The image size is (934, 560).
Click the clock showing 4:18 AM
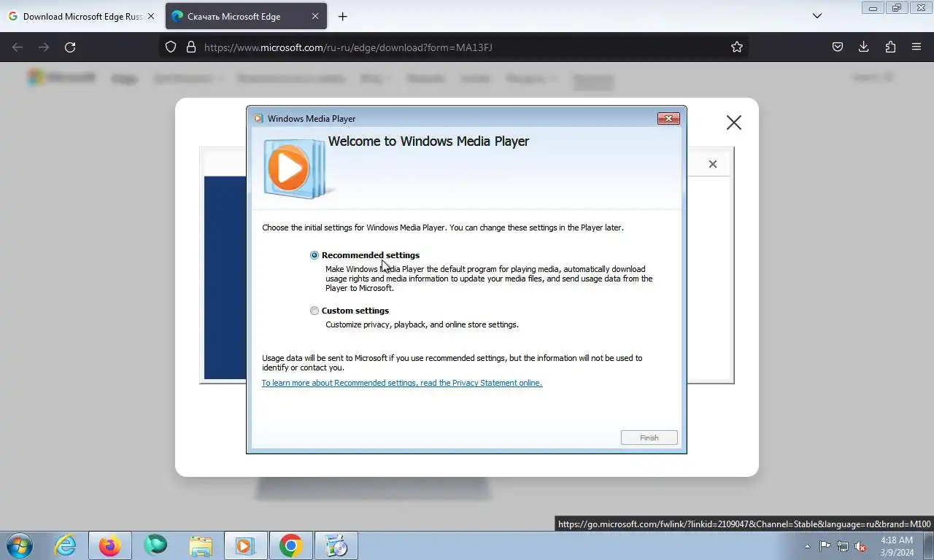tap(897, 546)
